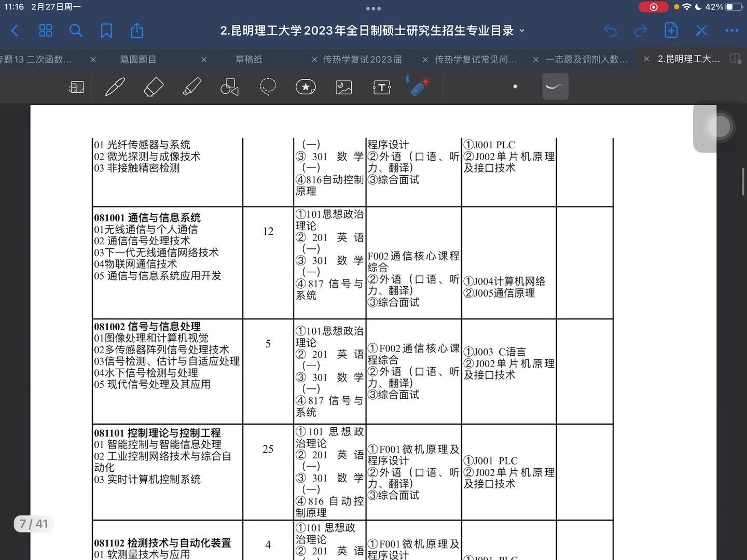Select the Text box tool
747x560 pixels.
[x=382, y=87]
